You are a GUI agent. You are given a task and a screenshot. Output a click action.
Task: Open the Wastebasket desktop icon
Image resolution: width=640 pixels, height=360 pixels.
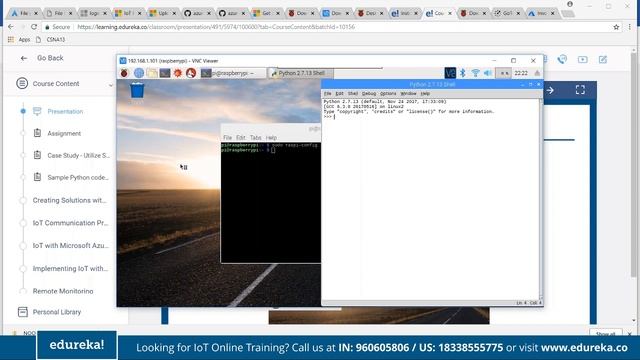click(137, 90)
